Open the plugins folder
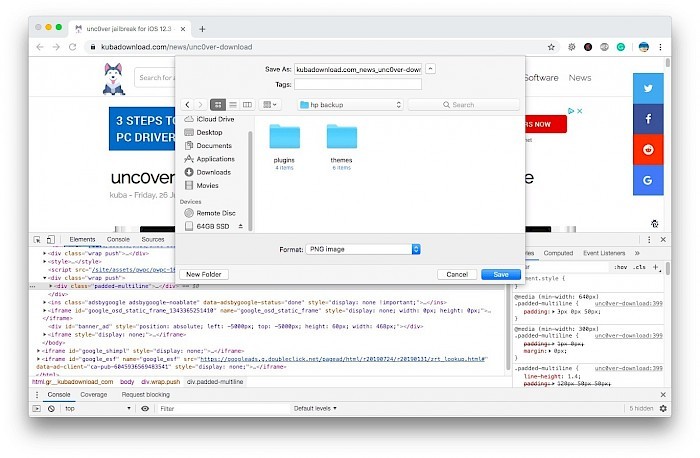Viewport: 700px width, 458px height. click(x=284, y=146)
